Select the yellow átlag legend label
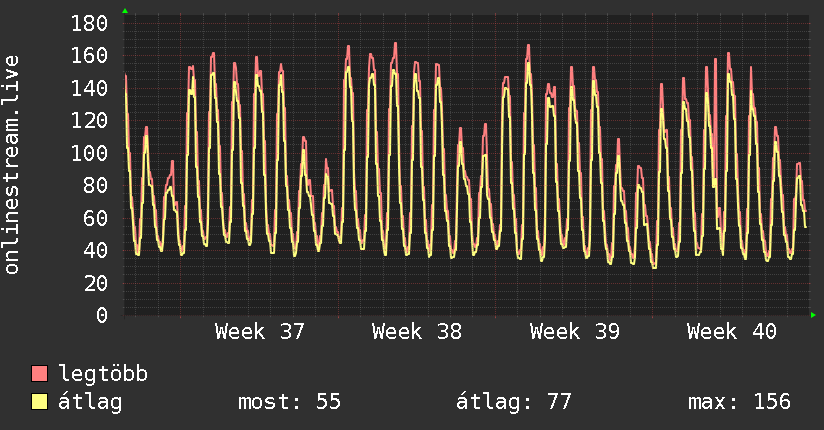 click(x=90, y=402)
